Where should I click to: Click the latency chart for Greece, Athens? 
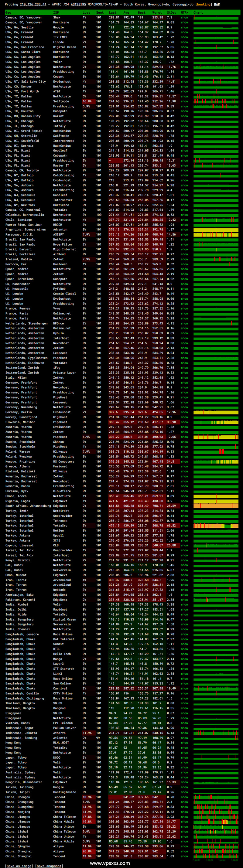point(216,466)
